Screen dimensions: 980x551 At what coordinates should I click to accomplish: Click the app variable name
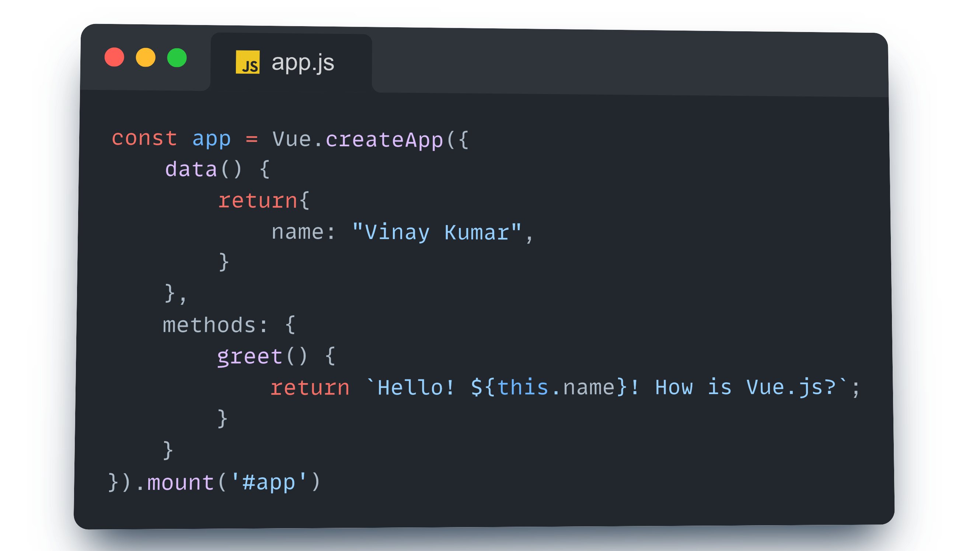[x=212, y=139]
